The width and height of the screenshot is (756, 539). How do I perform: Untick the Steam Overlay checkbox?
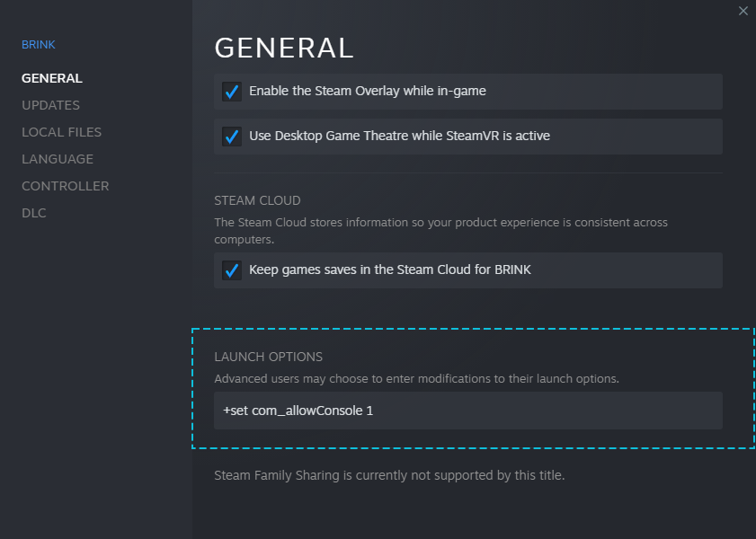(232, 92)
